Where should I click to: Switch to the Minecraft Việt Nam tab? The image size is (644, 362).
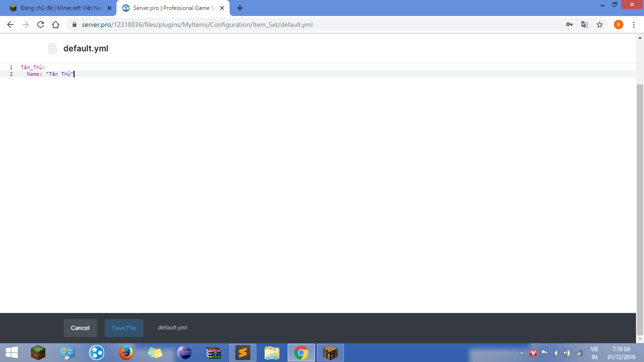click(58, 8)
